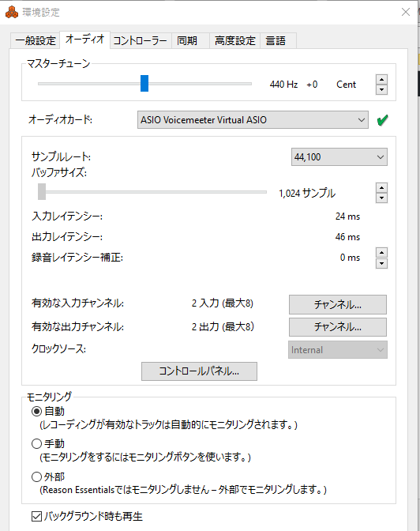Click チャンネル button for input channels
This screenshot has height=531, width=420.
click(338, 304)
